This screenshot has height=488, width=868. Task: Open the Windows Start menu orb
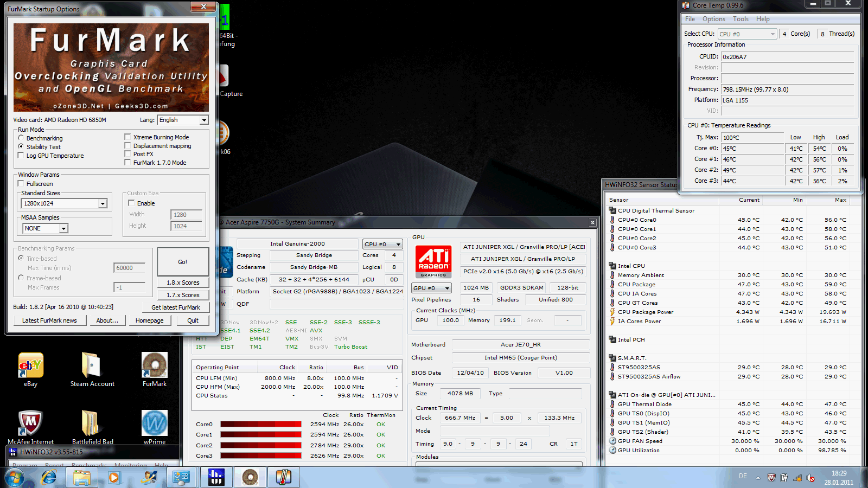[x=14, y=478]
